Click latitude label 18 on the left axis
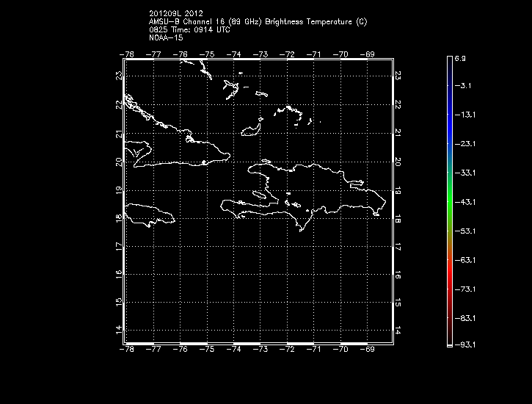 [x=119, y=218]
